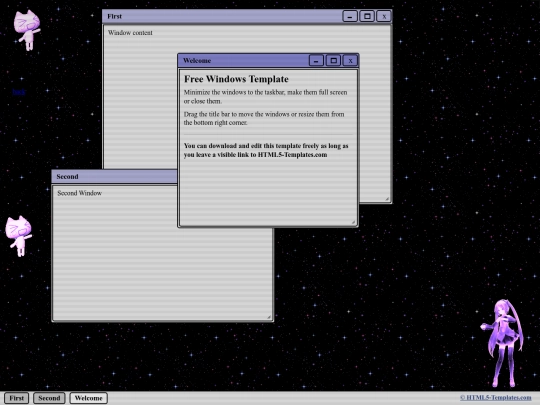Click the Second window resize handle
The height and width of the screenshot is (405, 540).
click(x=269, y=317)
